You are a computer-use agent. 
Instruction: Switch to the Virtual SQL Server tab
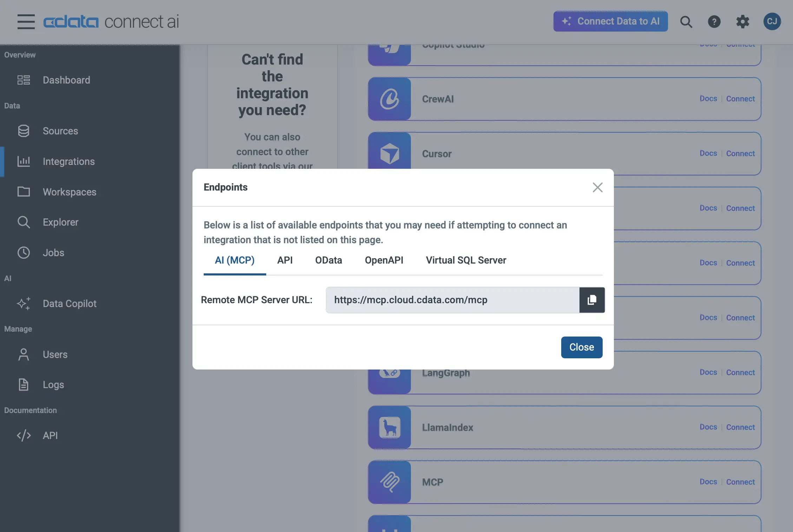[466, 260]
